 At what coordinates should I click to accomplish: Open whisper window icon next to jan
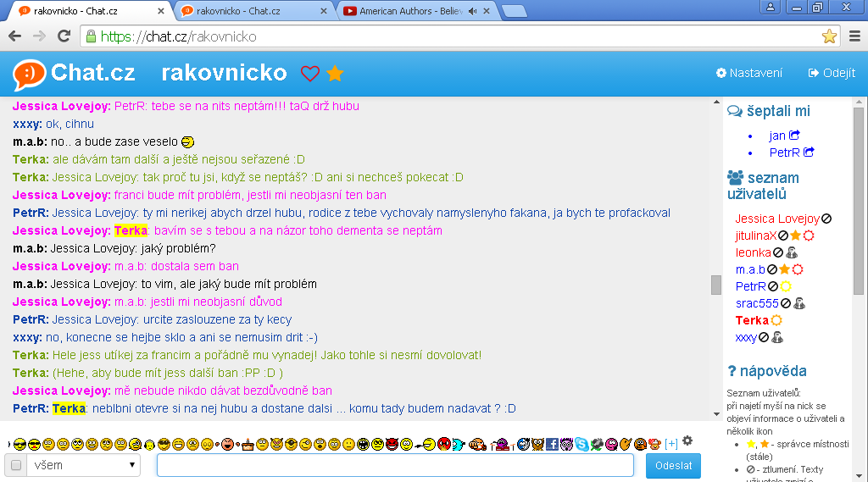pos(794,136)
